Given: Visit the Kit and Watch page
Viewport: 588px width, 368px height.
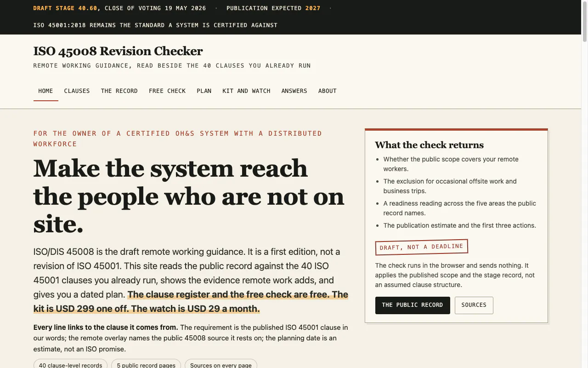Looking at the screenshot, I should point(246,91).
